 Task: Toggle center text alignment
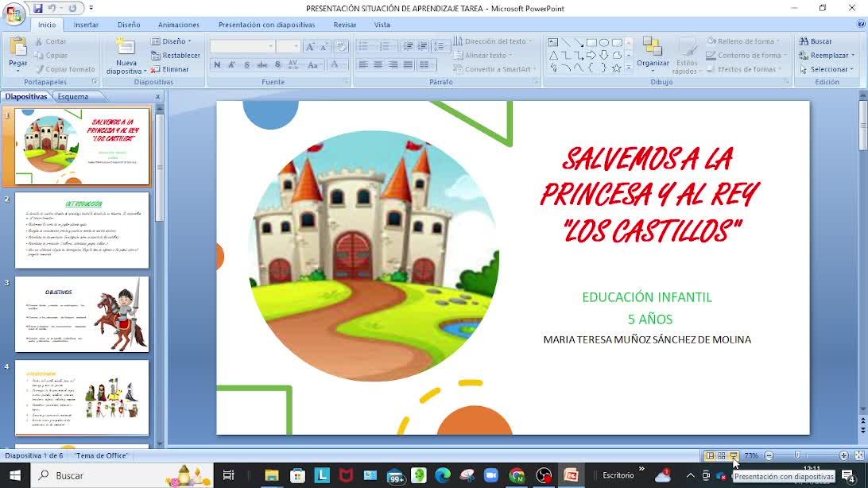pyautogui.click(x=378, y=65)
